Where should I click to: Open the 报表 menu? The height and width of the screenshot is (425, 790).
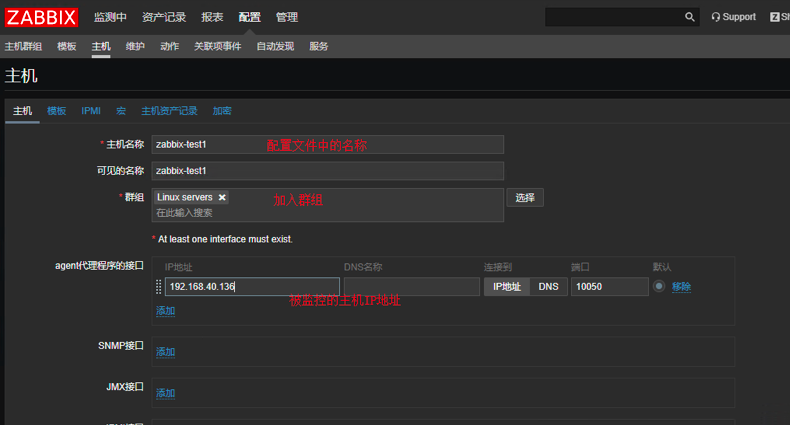[x=212, y=17]
